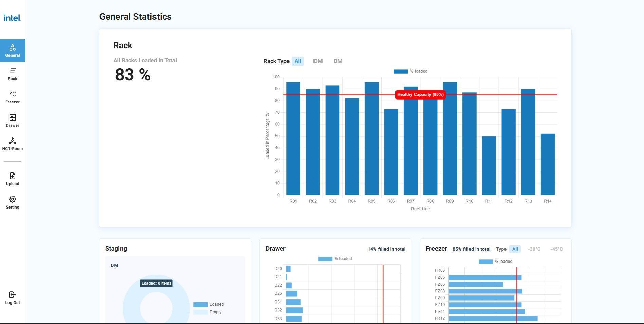Open the Rack sidebar icon
Image resolution: width=644 pixels, height=324 pixels.
point(13,71)
